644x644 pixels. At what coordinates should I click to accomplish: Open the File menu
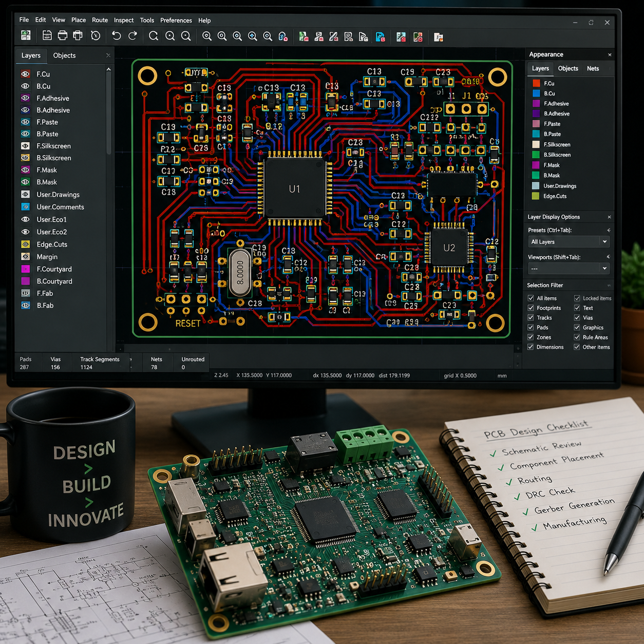(x=24, y=20)
